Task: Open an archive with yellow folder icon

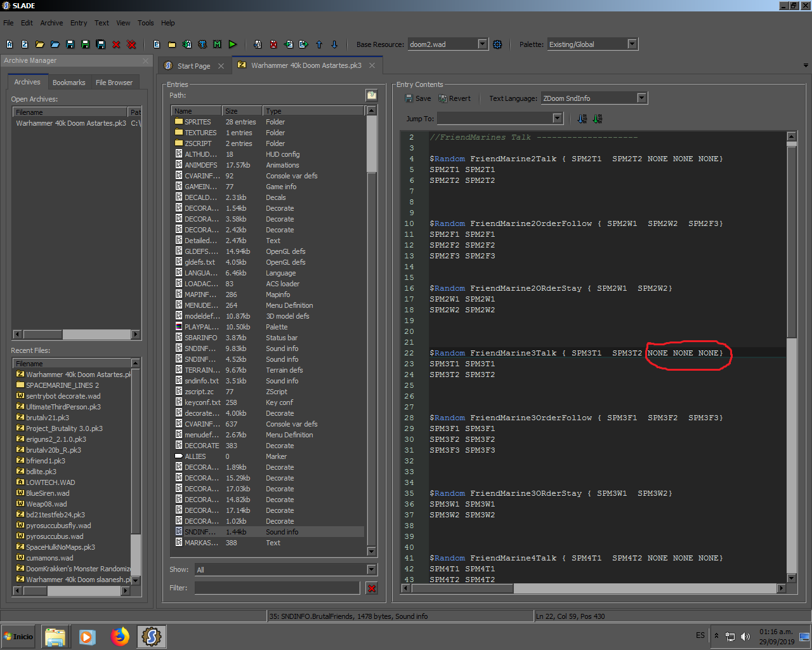Action: pos(40,44)
